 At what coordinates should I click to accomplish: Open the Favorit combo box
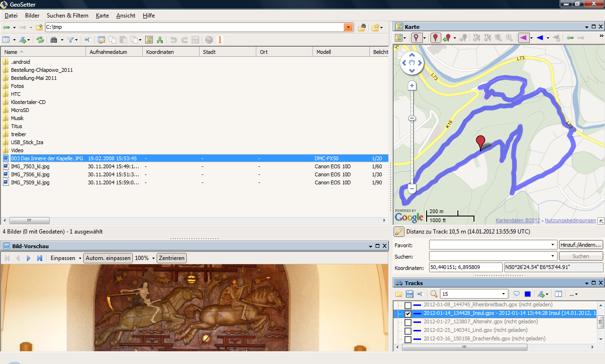[x=493, y=245]
